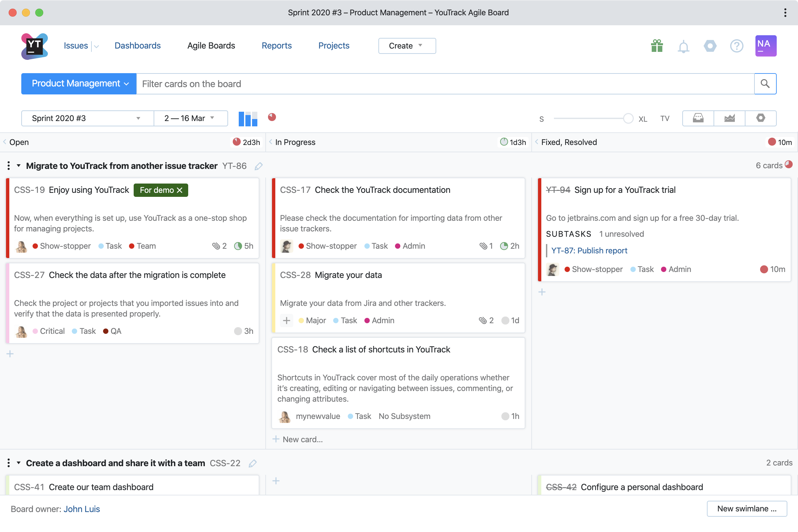798x532 pixels.
Task: Click mynewvalue field on CSS-18 card
Action: (x=318, y=416)
